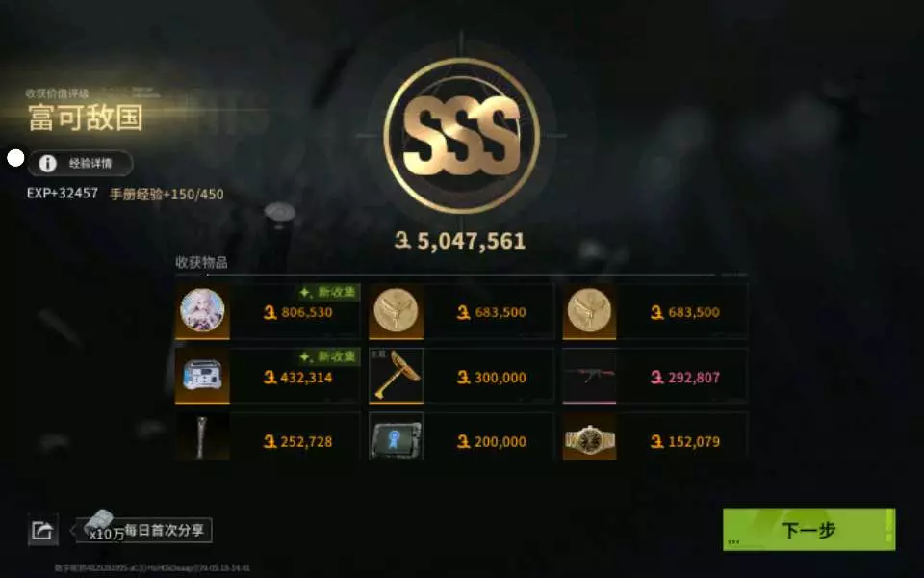Screen dimensions: 924x578
Task: Click the pink 292,807 value
Action: pyautogui.click(x=685, y=377)
